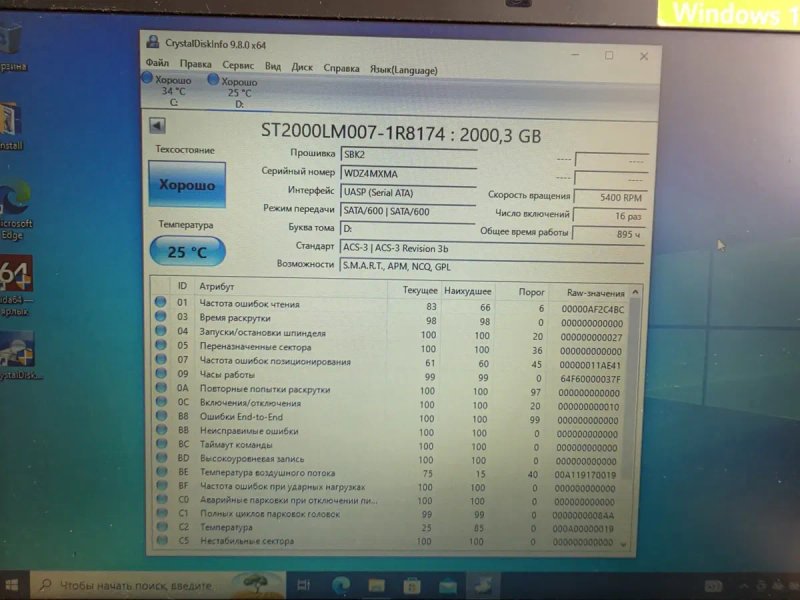
Task: Click the Прошивка field SBK2
Action: (409, 155)
